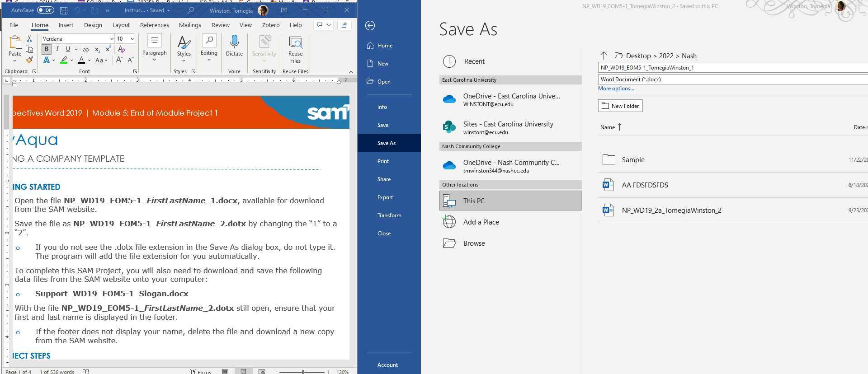Toggle AutoSave switch
Viewport: 868px width, 374px height.
45,10
